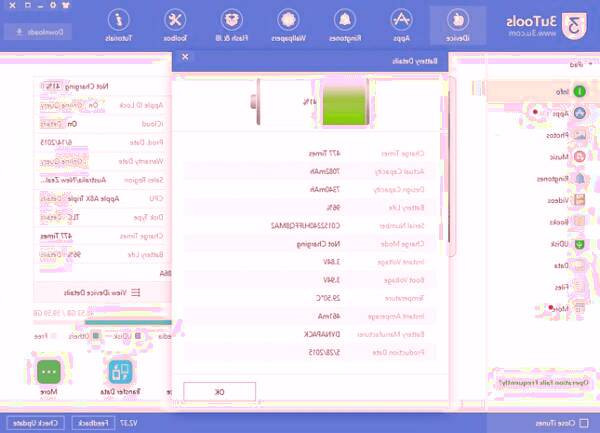Select the Serial Number row in dialog
The image size is (600, 433).
click(310, 226)
